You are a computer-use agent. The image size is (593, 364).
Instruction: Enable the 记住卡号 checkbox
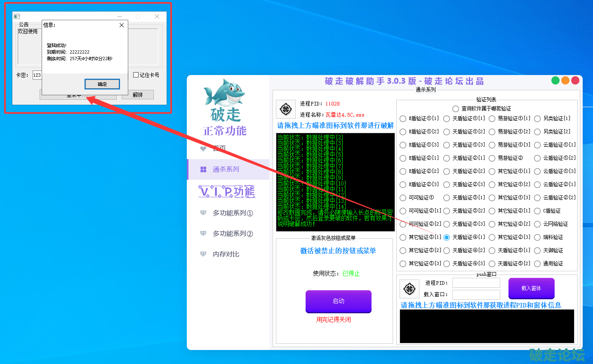pos(136,75)
